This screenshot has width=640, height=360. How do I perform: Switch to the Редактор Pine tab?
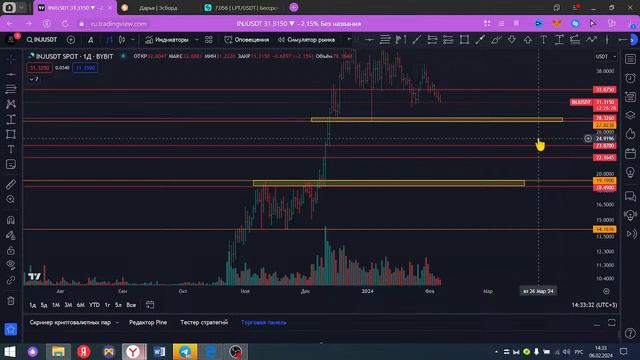[x=148, y=322]
